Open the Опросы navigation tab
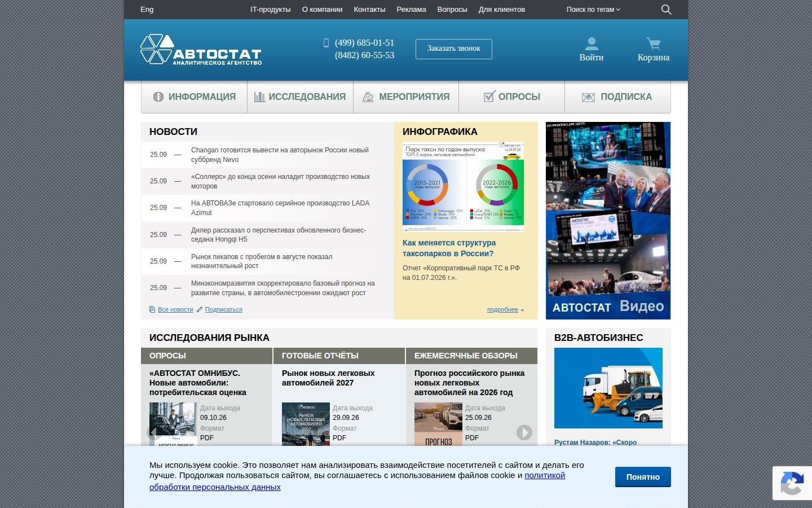 [512, 97]
